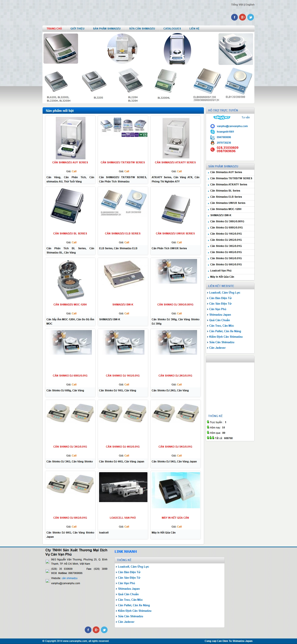Click the ELB120/200/300 scale image in the banner
The image size is (297, 644).
point(238,81)
